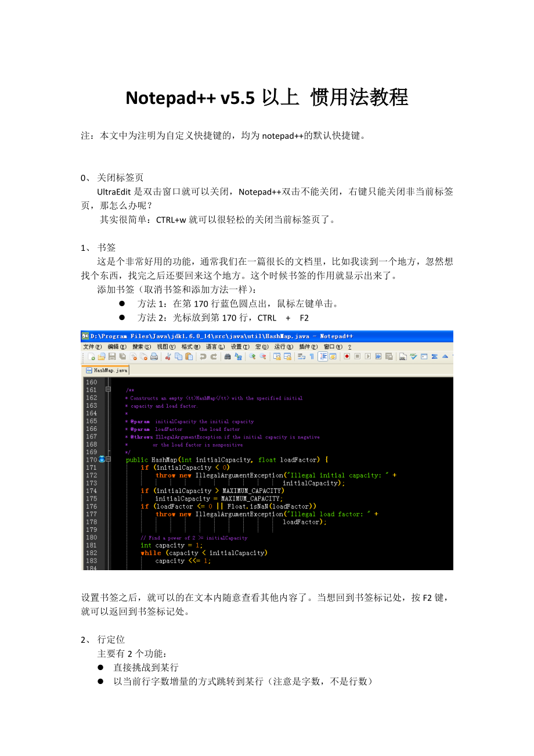Click the "initialCapacity = MAXIMUM_CAPACITY;" code line

[x=219, y=498]
